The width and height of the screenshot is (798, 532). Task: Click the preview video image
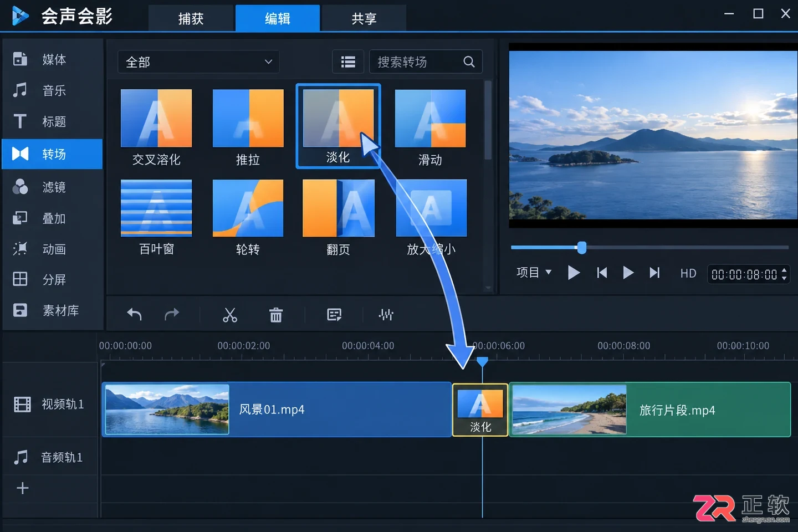coord(653,135)
